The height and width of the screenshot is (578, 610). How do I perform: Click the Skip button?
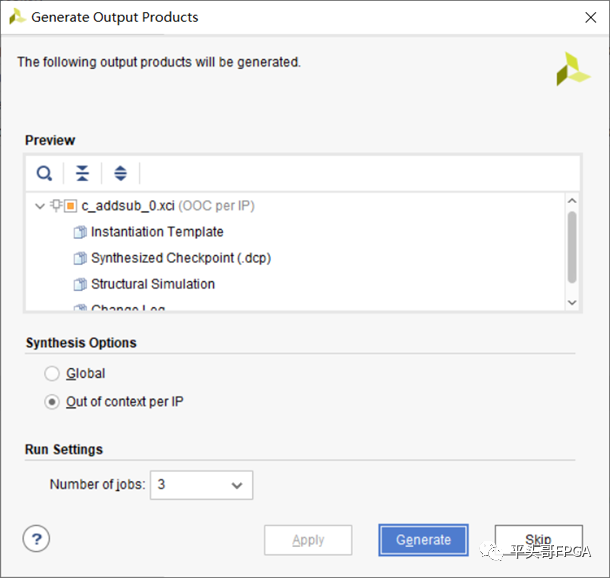(538, 540)
